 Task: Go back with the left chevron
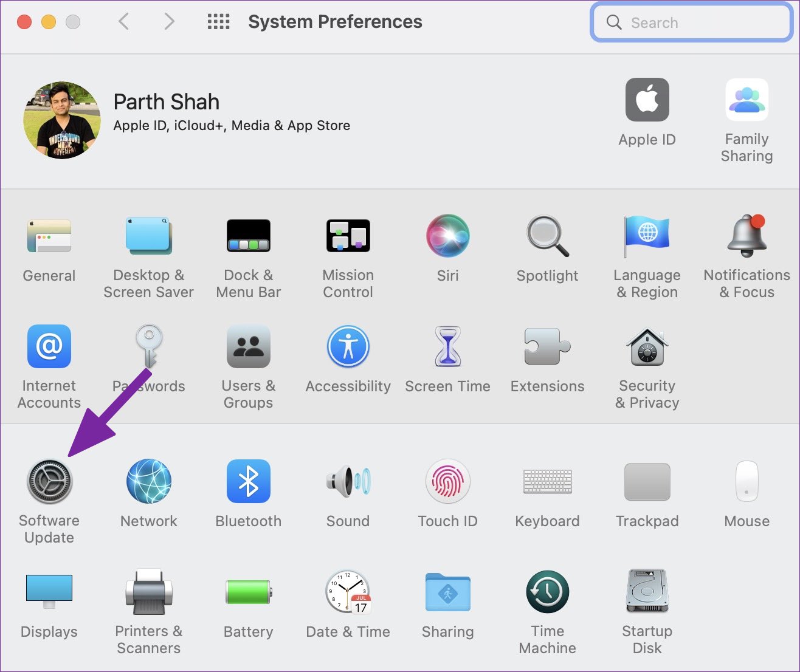tap(123, 22)
